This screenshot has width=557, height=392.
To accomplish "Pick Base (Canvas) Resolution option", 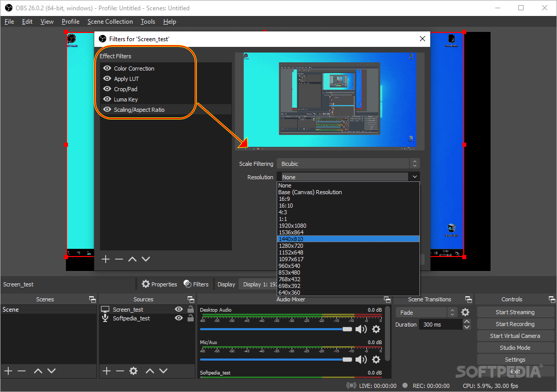I will tap(348, 192).
